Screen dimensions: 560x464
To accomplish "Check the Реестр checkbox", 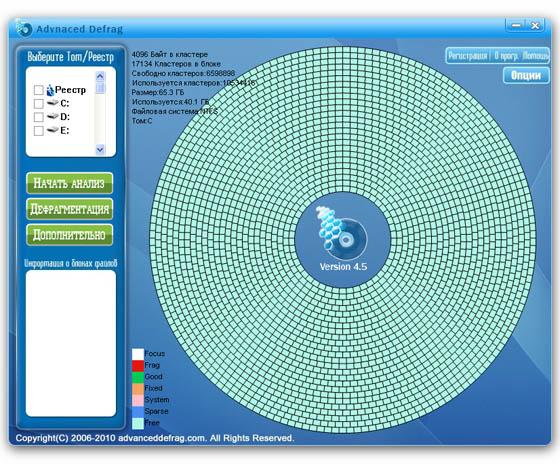I will tap(39, 90).
